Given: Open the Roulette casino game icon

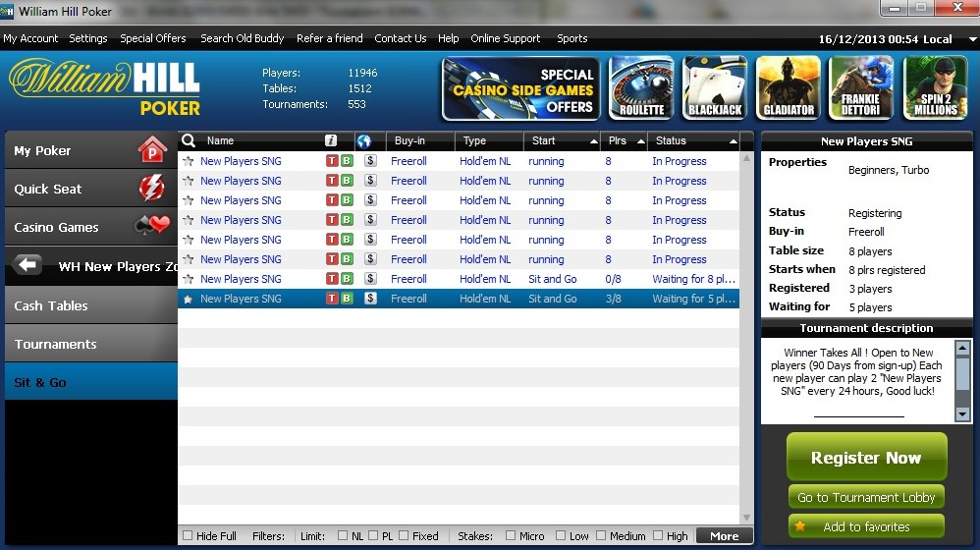Looking at the screenshot, I should pos(641,88).
